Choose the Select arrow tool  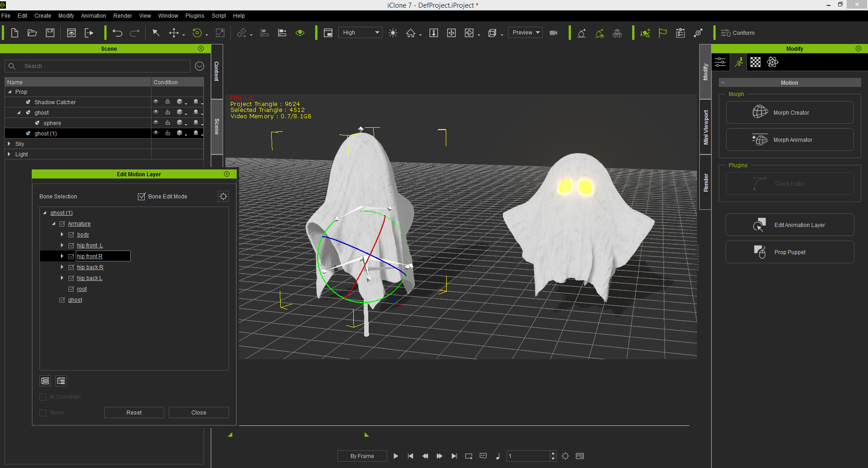click(x=156, y=33)
